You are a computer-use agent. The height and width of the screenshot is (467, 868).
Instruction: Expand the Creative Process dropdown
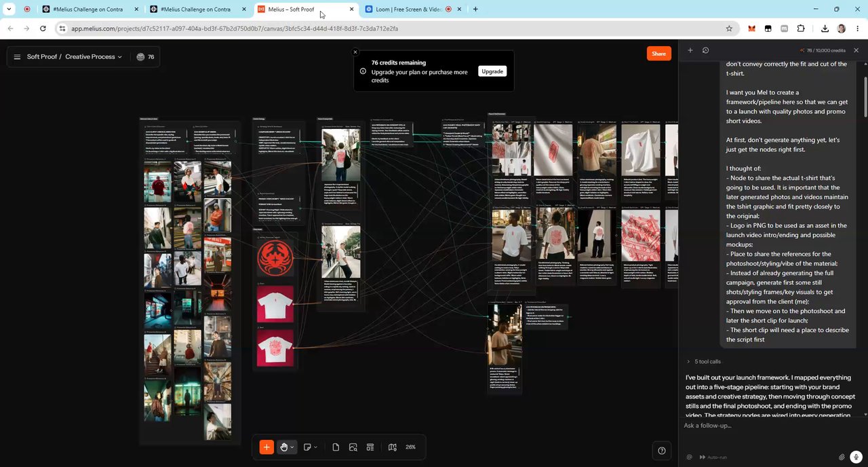pos(94,57)
